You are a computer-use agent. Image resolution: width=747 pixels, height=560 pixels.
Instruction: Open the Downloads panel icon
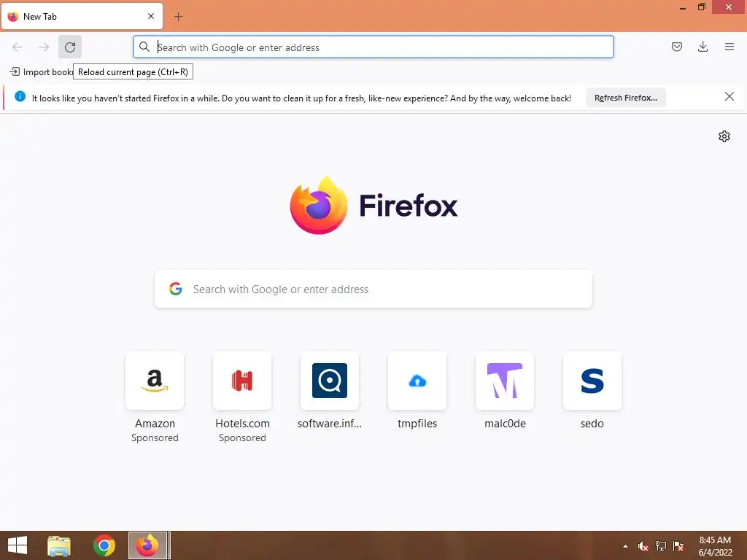click(703, 47)
